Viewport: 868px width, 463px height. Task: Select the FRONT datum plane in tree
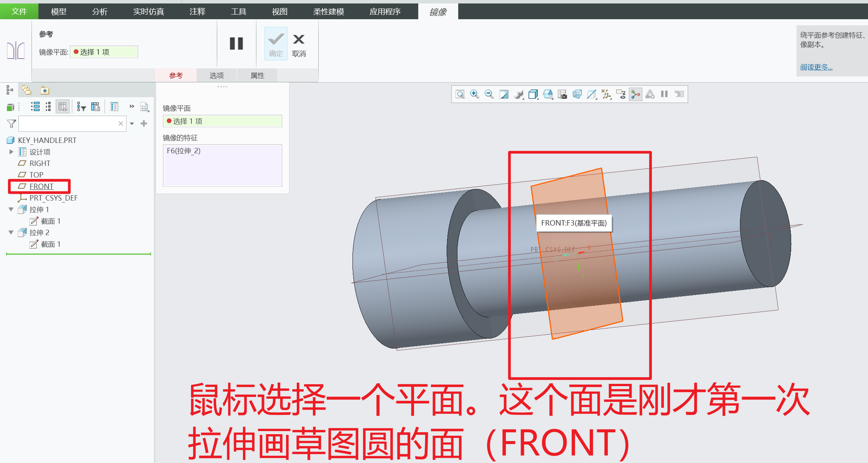[41, 186]
